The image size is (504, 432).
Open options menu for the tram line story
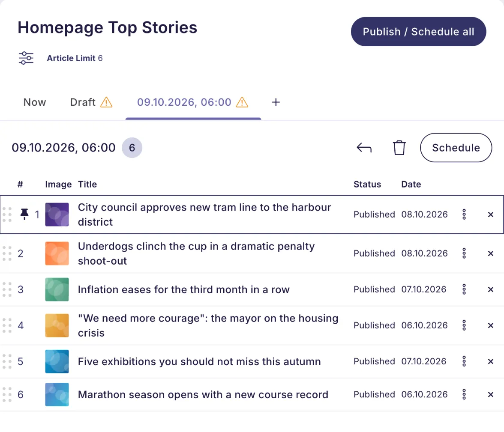click(x=464, y=214)
